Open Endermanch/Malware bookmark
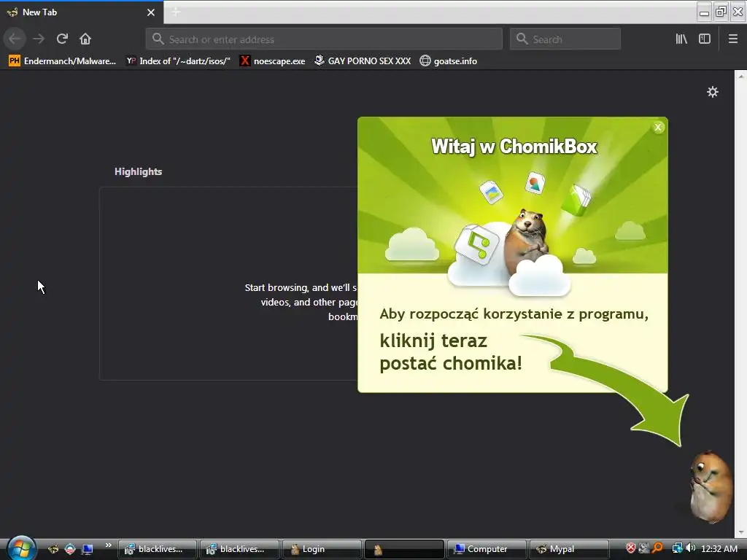Screen dimensions: 747x560 click(x=63, y=61)
